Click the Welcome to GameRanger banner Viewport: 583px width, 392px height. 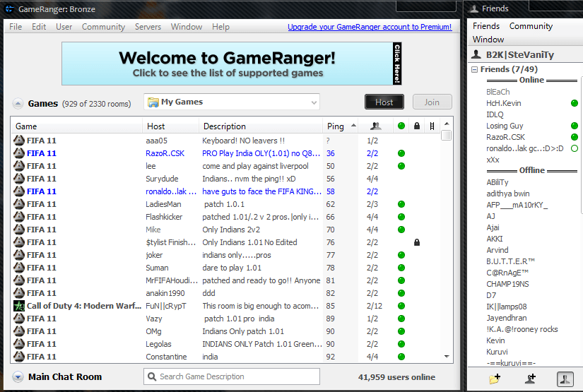point(231,64)
